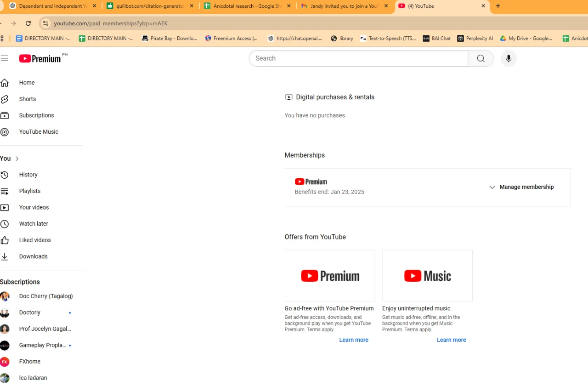Open the Pirate Bay bookmark
The height and width of the screenshot is (386, 588).
point(170,39)
